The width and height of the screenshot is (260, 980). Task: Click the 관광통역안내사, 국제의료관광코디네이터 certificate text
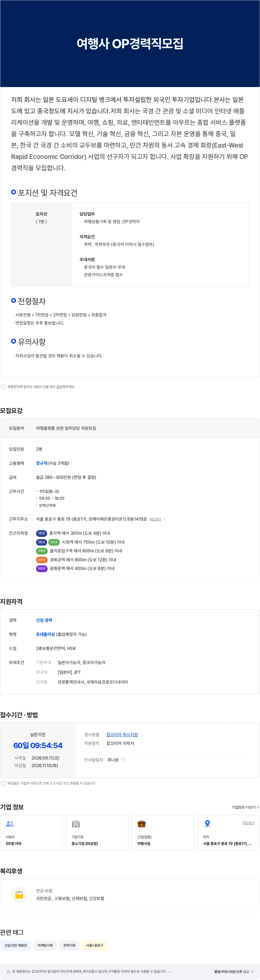pyautogui.click(x=93, y=682)
